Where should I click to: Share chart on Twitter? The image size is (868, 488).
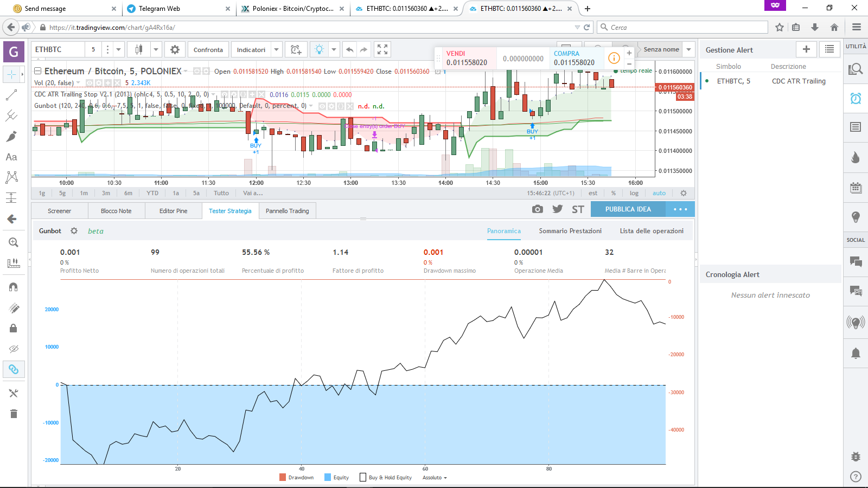click(558, 209)
